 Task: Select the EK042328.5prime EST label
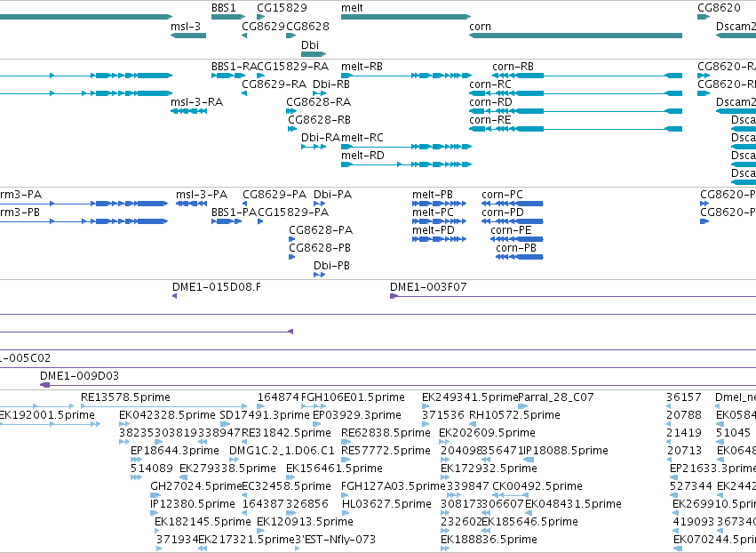tap(167, 415)
